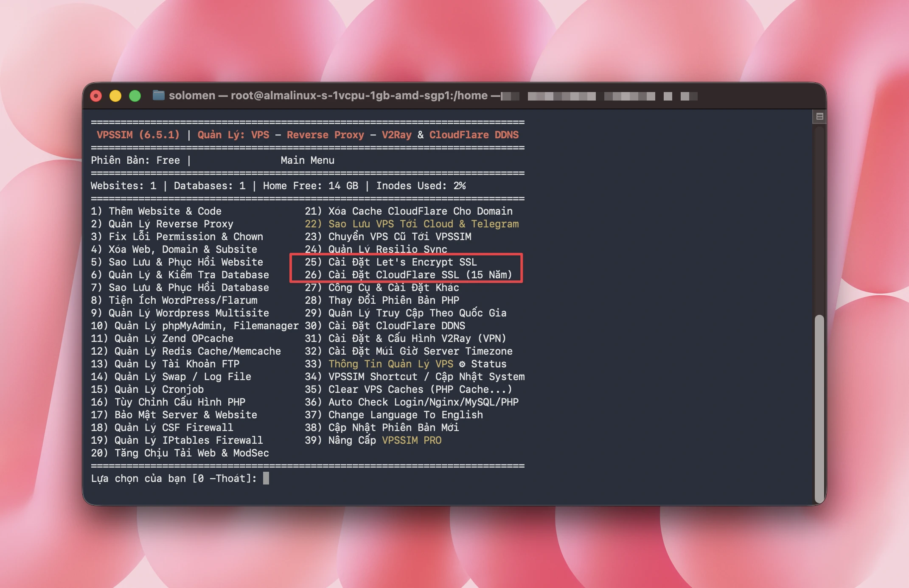Click '9) Quản Lý Wordpress Multisite'
This screenshot has width=909, height=588.
tap(180, 313)
